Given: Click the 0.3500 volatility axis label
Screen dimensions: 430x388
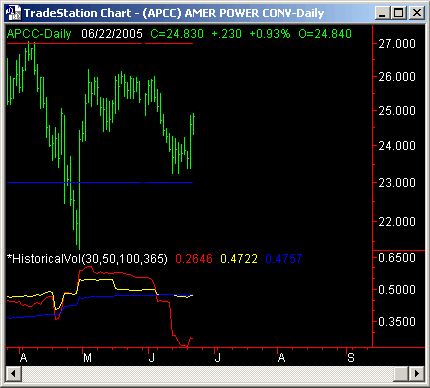Looking at the screenshot, I should point(397,322).
